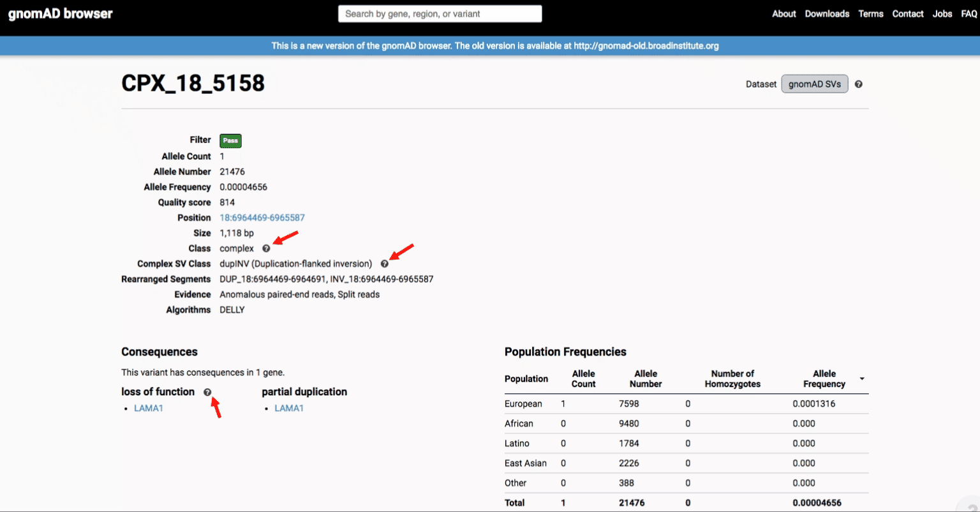This screenshot has width=980, height=512.
Task: Open the Jobs page
Action: [x=942, y=13]
